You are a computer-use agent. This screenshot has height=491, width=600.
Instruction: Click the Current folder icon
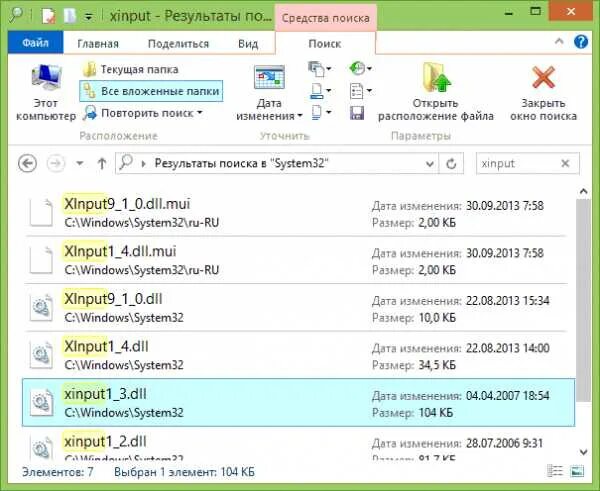[x=90, y=69]
